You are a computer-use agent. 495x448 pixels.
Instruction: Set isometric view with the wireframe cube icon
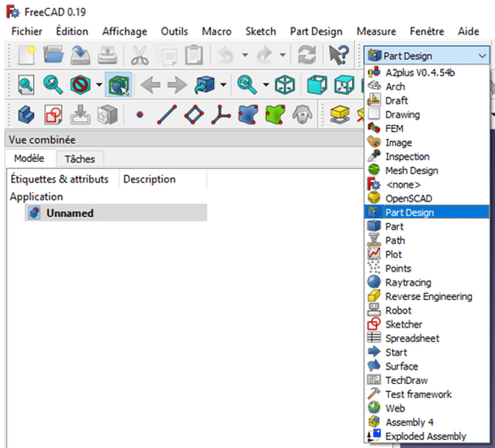coord(285,85)
